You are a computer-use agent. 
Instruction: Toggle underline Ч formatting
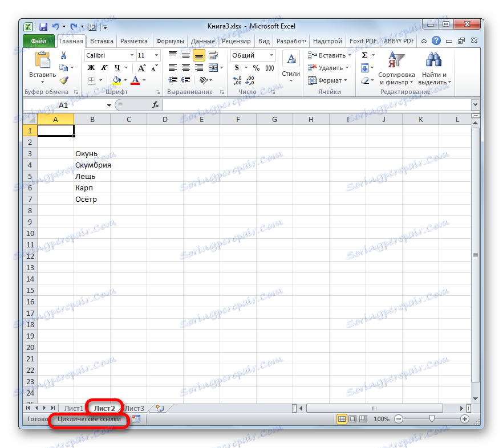point(117,68)
